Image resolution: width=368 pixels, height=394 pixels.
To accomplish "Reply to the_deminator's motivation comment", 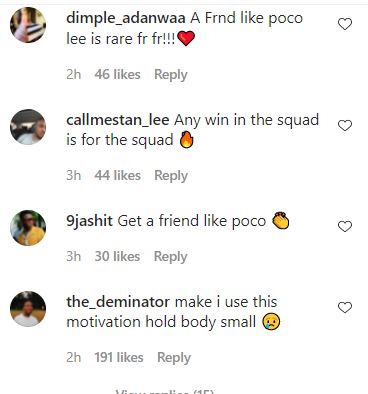I will [x=174, y=358].
